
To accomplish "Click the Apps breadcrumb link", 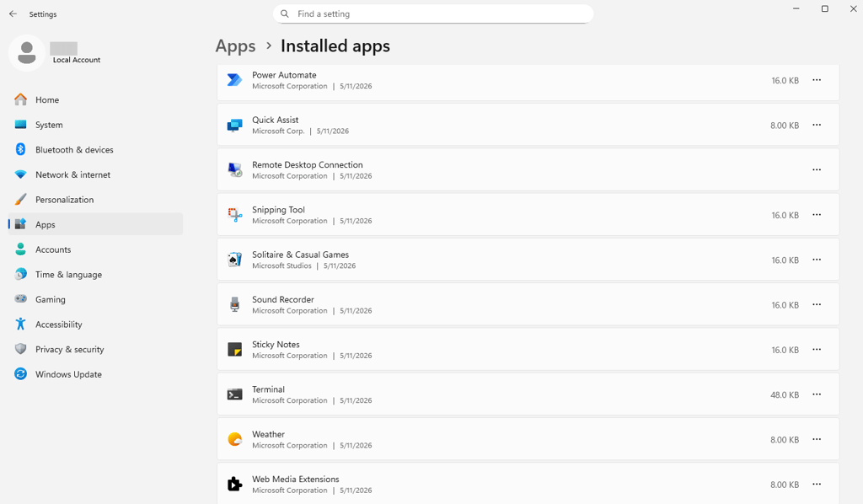I will (236, 46).
